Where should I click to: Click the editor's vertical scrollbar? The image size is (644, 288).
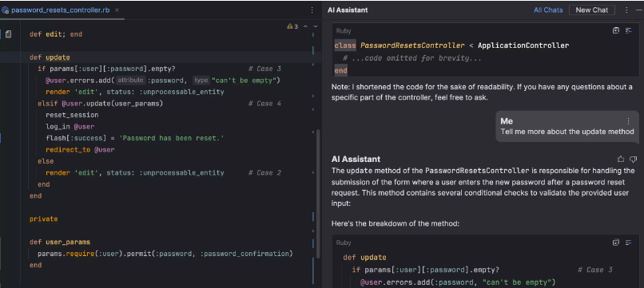(317, 193)
